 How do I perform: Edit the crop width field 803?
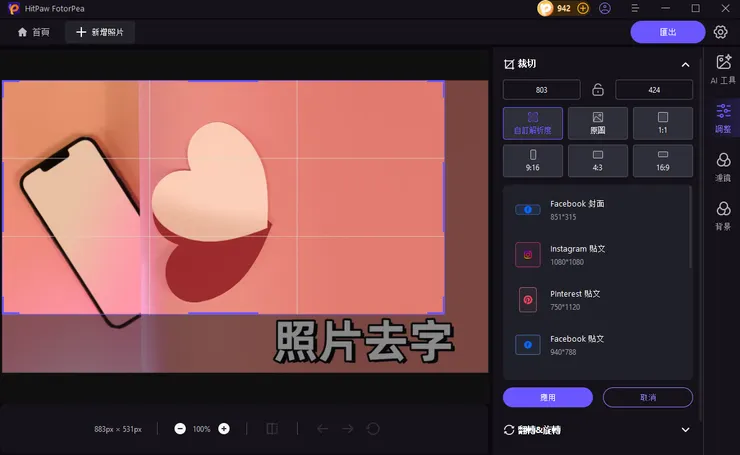tap(541, 90)
